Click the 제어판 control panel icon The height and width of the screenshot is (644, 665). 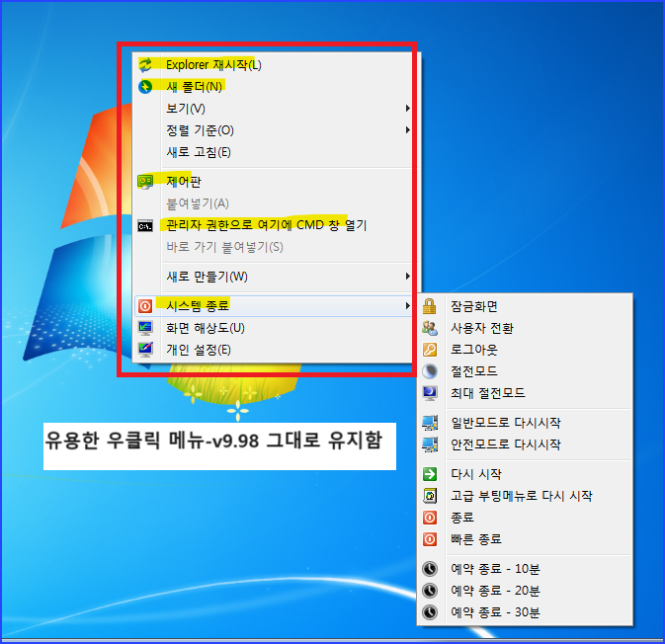[145, 182]
